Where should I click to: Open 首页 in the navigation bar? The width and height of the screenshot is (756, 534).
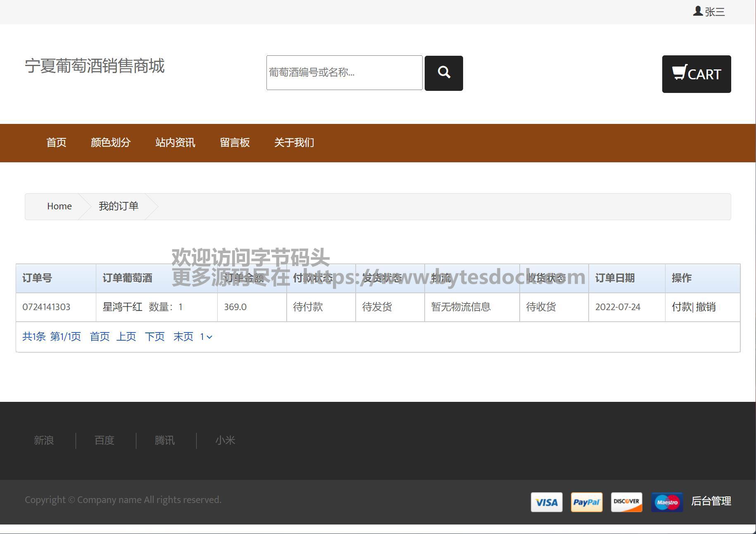[56, 143]
